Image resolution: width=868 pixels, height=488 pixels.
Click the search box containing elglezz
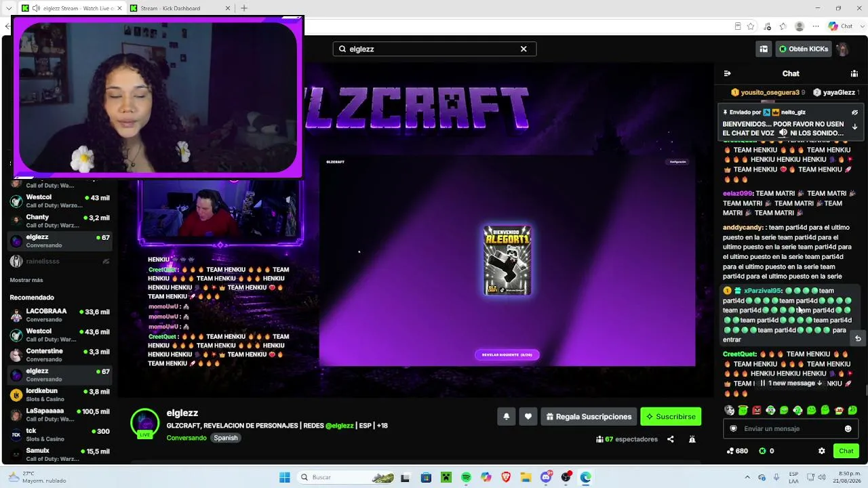tap(434, 49)
